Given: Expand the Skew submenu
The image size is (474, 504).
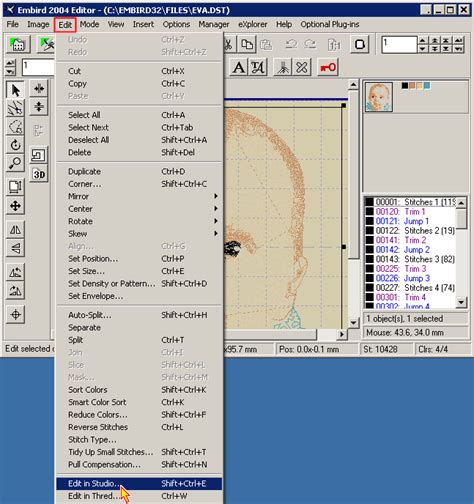Looking at the screenshot, I should (x=139, y=234).
